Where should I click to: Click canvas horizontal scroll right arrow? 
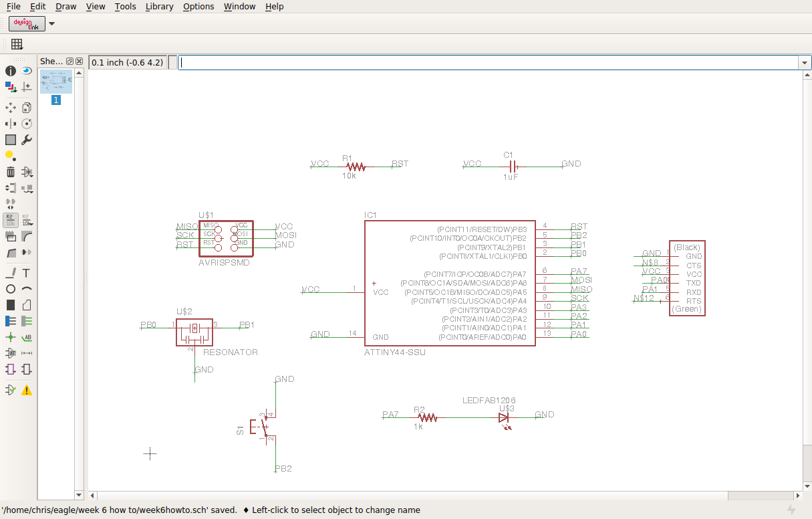click(797, 496)
